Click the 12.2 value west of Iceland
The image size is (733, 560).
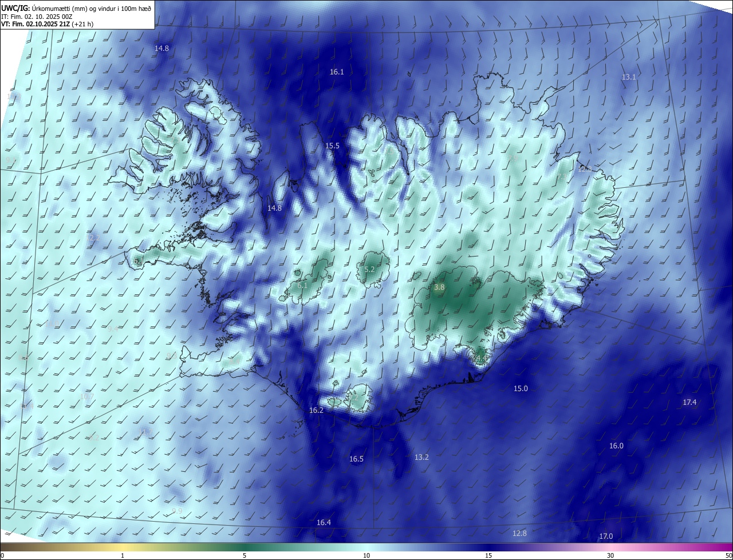(x=93, y=238)
